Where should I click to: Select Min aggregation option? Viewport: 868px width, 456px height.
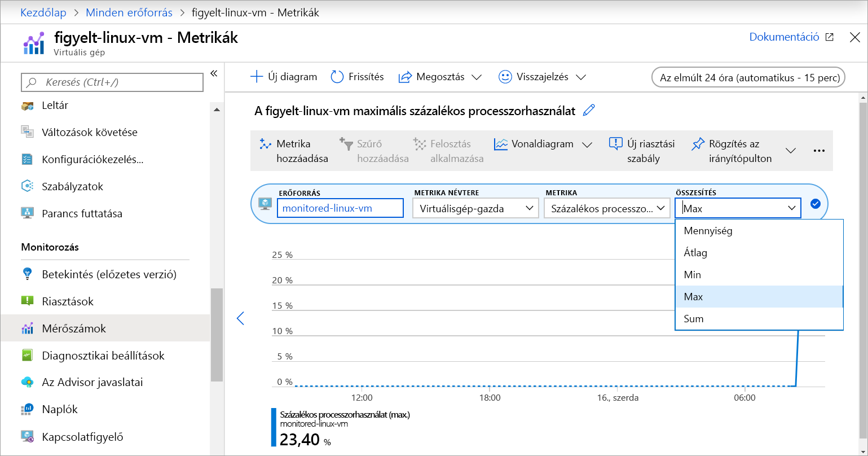[759, 275]
